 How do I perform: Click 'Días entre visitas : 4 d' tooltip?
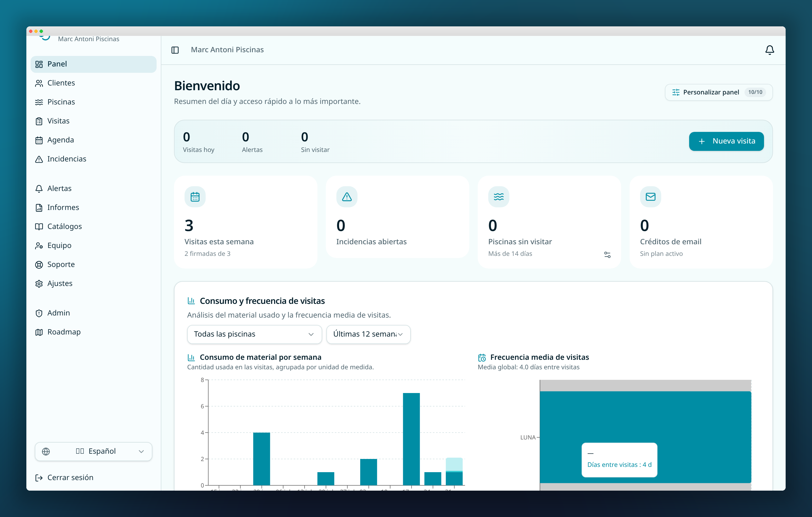coord(619,460)
